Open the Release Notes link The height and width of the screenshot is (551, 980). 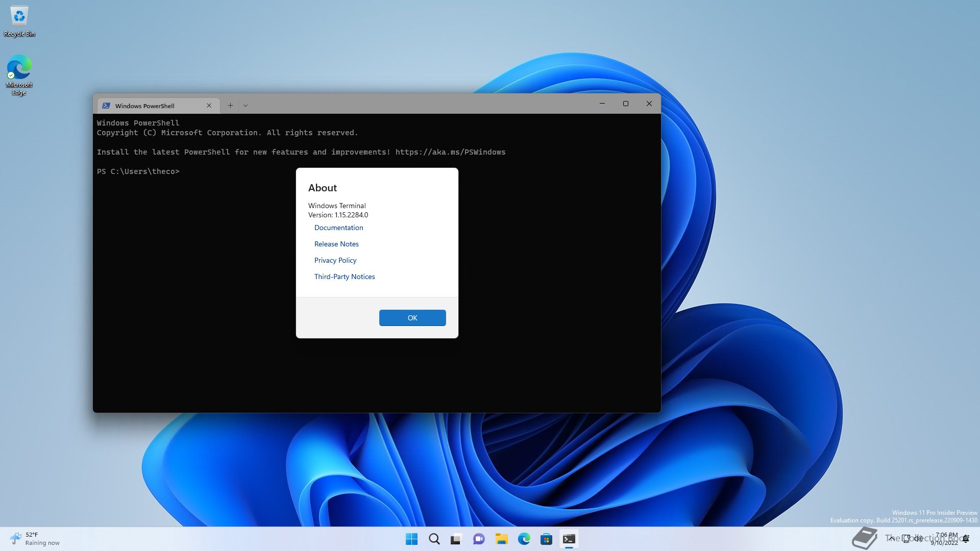pyautogui.click(x=336, y=244)
